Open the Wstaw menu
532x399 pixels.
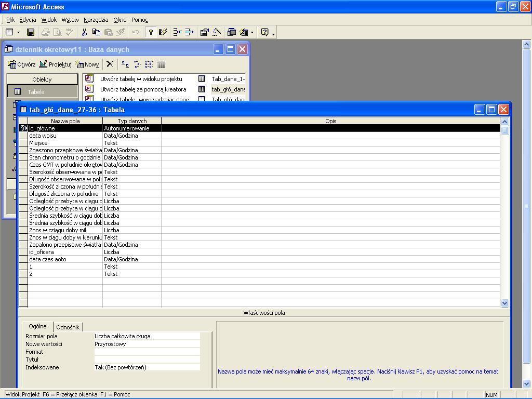(x=70, y=20)
